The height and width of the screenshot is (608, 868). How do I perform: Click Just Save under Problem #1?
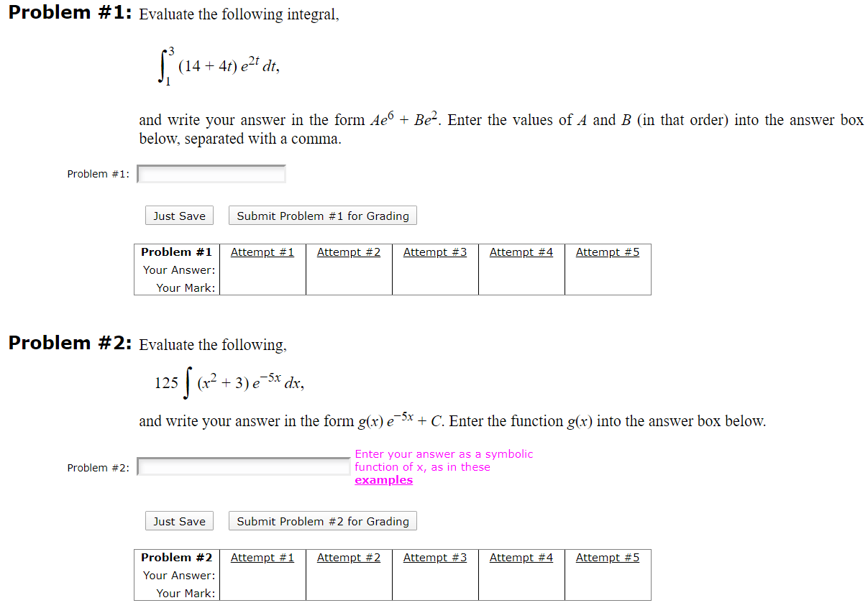pos(178,215)
